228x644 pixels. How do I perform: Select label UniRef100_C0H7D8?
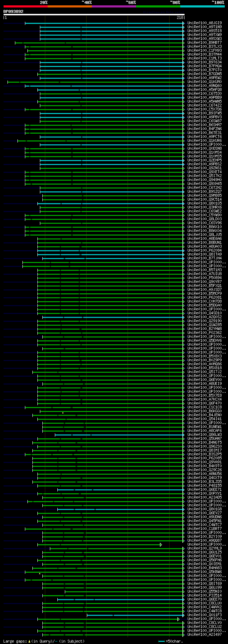pos(204,302)
